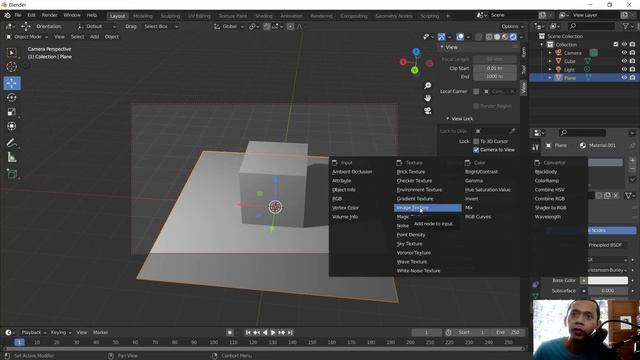The image size is (640, 360).
Task: Open the Select Box drag dropdown
Action: click(x=161, y=27)
